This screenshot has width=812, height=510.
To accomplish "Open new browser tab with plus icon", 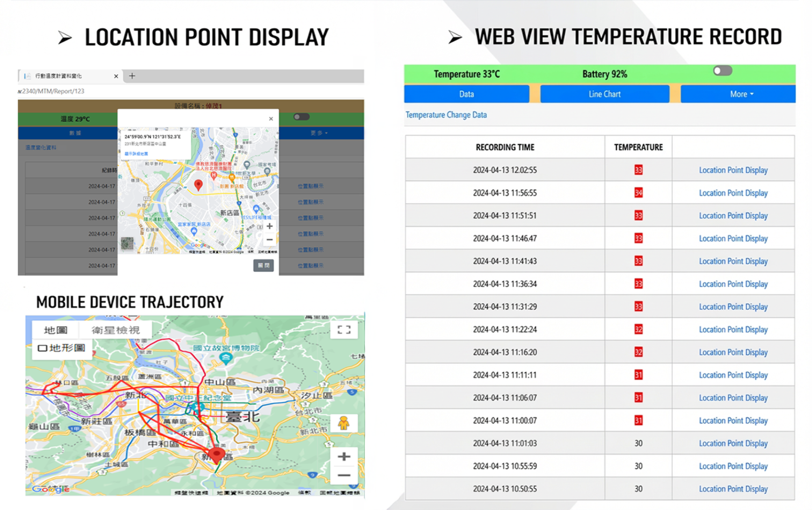I will [x=132, y=76].
